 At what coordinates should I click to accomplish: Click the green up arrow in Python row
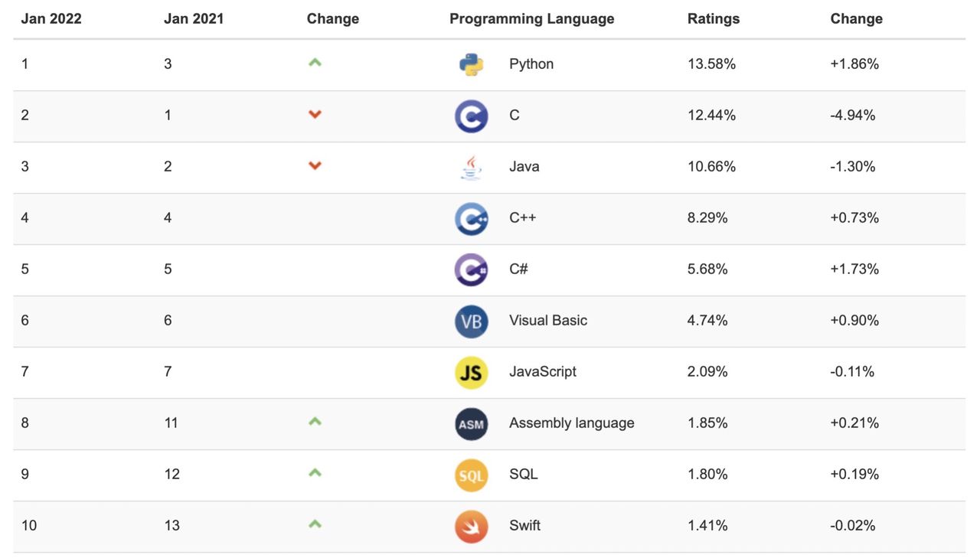[315, 63]
